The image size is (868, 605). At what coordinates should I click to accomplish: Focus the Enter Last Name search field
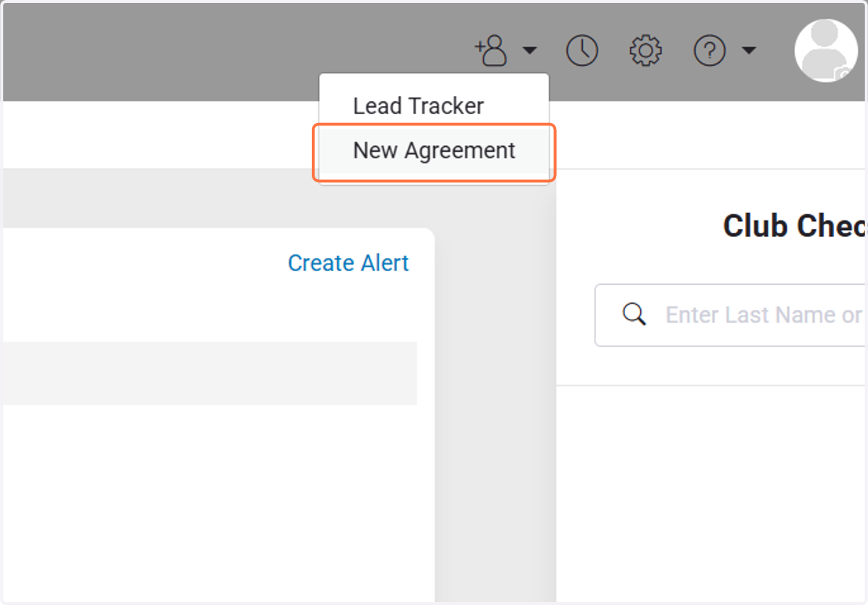tap(731, 315)
